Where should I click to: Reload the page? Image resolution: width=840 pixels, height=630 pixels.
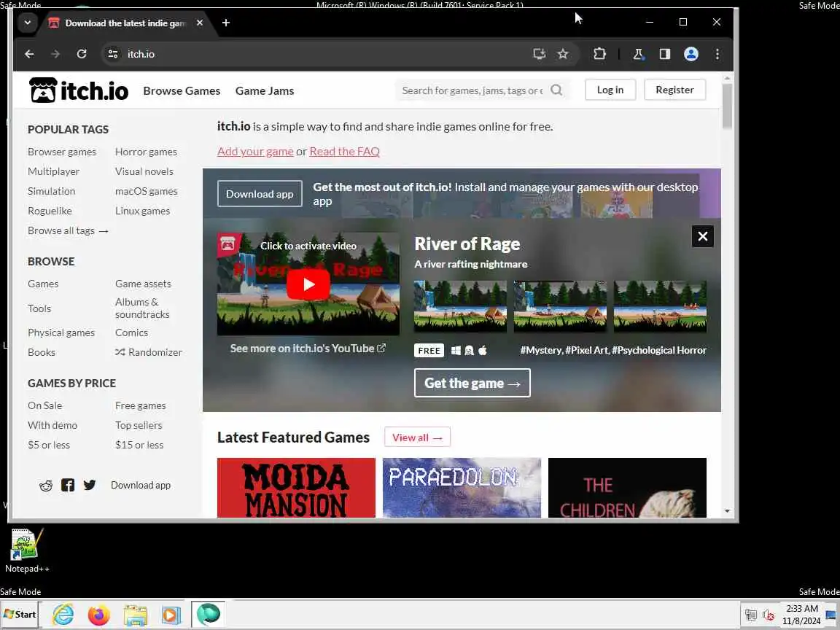[x=82, y=54]
